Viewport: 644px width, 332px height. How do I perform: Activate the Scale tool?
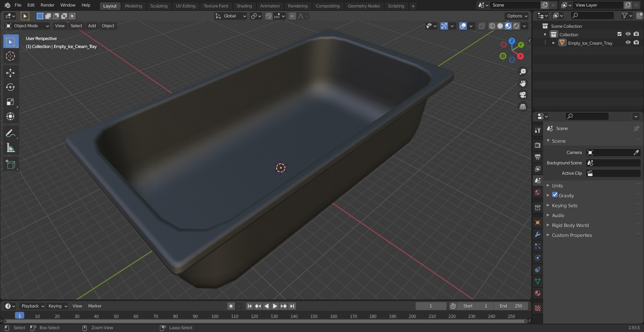10,102
